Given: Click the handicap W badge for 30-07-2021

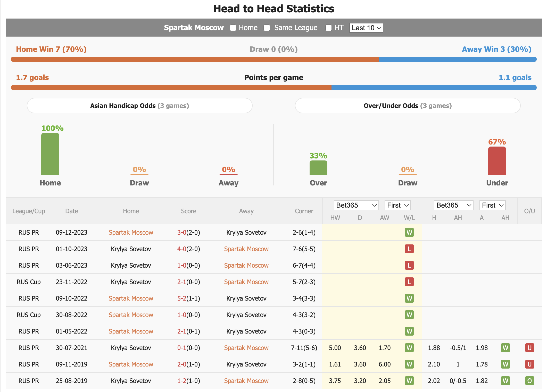Looking at the screenshot, I should [x=505, y=348].
